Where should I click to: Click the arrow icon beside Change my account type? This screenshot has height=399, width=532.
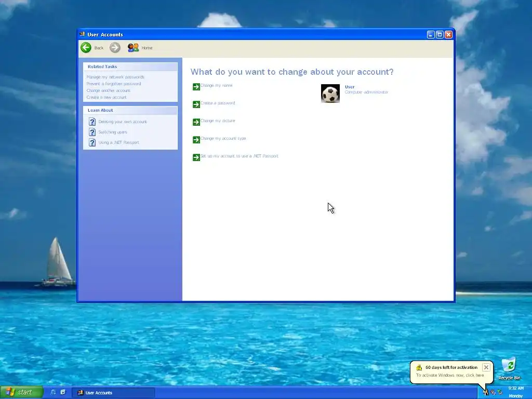point(196,140)
